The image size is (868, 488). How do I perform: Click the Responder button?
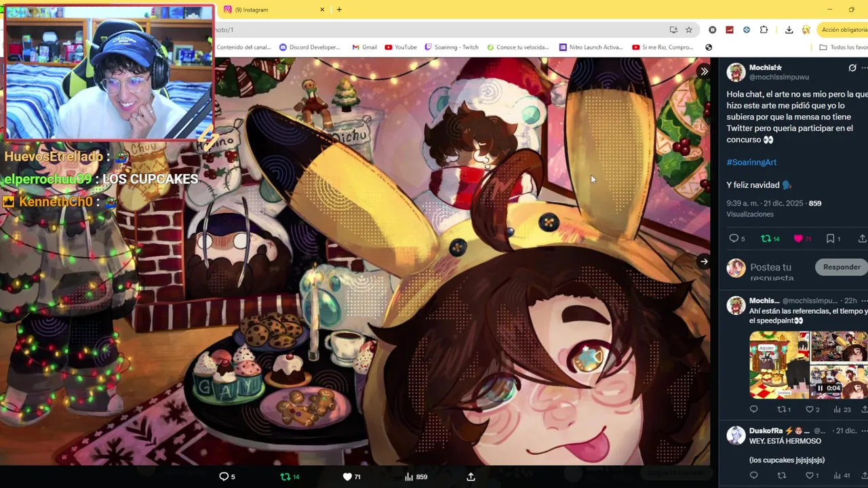842,267
